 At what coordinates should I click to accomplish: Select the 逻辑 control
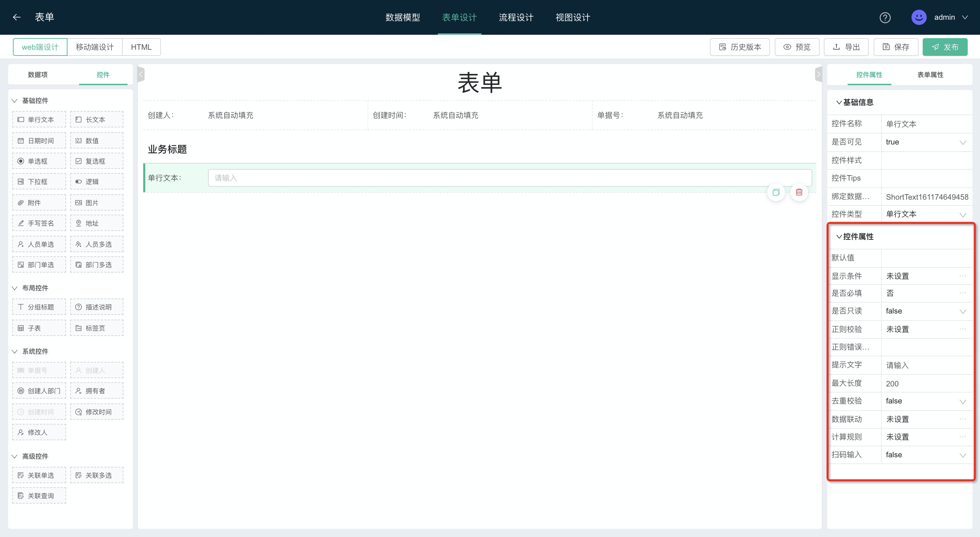click(96, 181)
